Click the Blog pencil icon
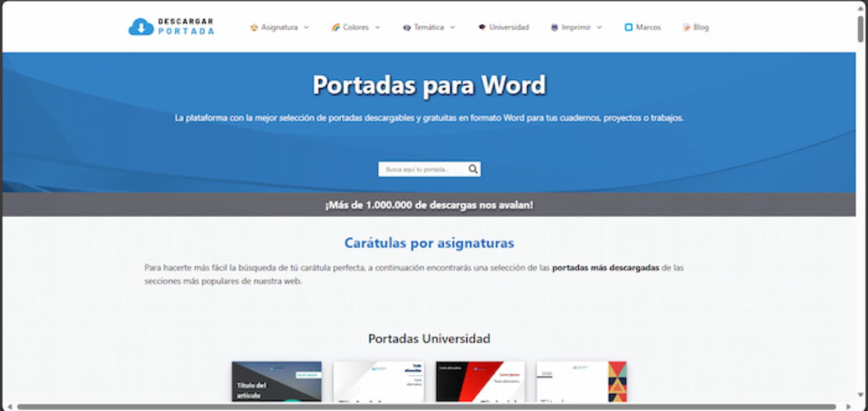Screen dimensions: 868x411 [686, 27]
